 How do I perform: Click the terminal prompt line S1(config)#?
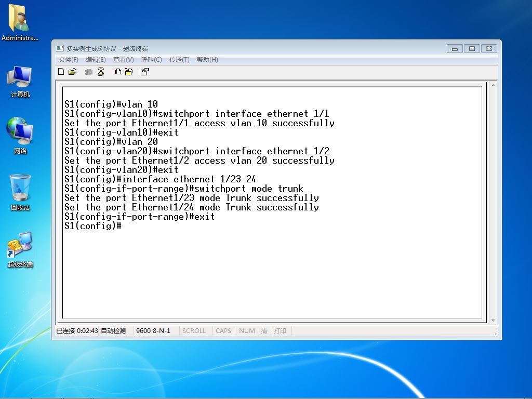tap(93, 225)
